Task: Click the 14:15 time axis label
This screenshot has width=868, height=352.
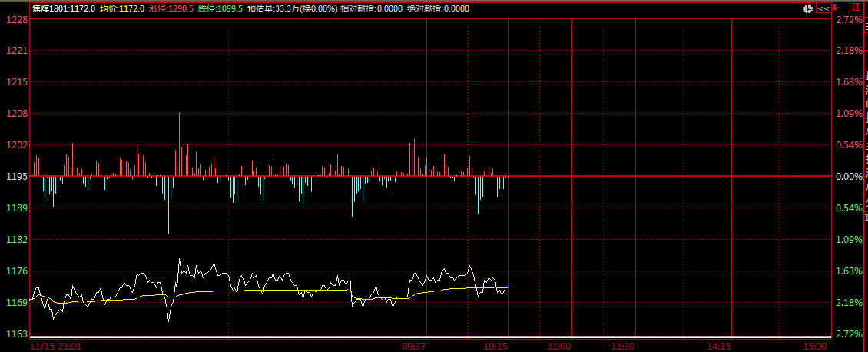Action: click(x=718, y=346)
